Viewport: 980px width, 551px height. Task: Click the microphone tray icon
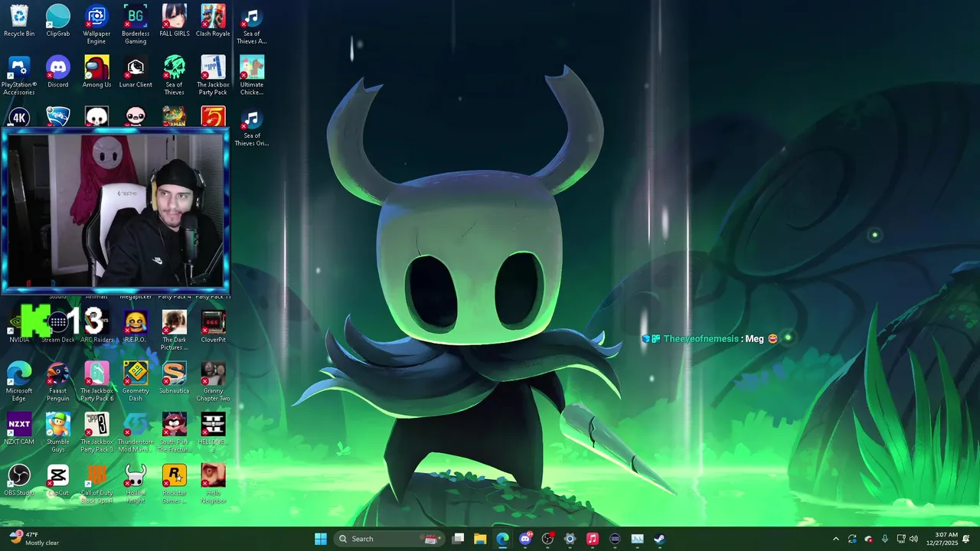885,539
